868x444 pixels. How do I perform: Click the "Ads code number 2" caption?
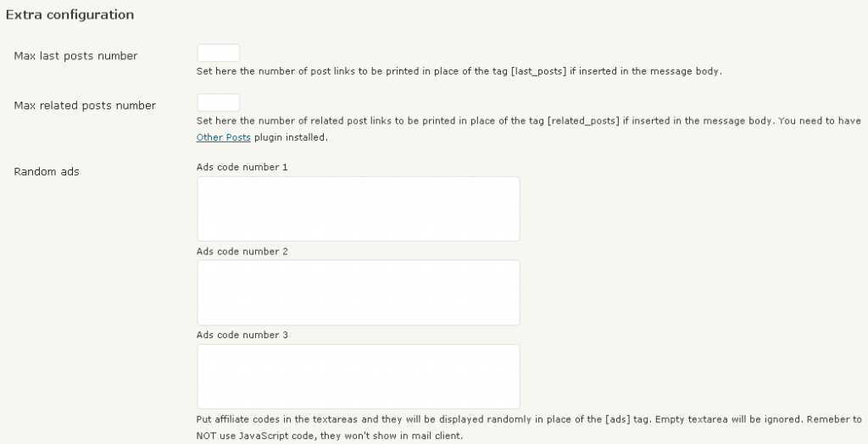click(242, 252)
